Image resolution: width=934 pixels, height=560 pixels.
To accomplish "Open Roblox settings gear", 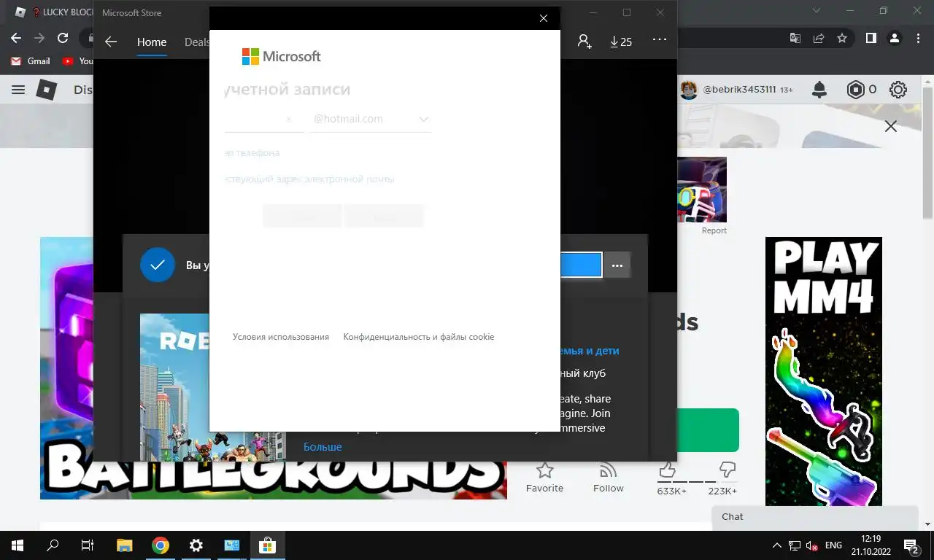I will click(898, 90).
